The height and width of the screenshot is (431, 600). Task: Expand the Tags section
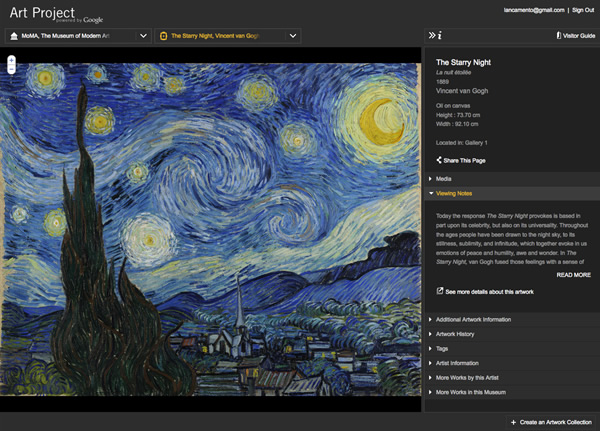coord(512,349)
